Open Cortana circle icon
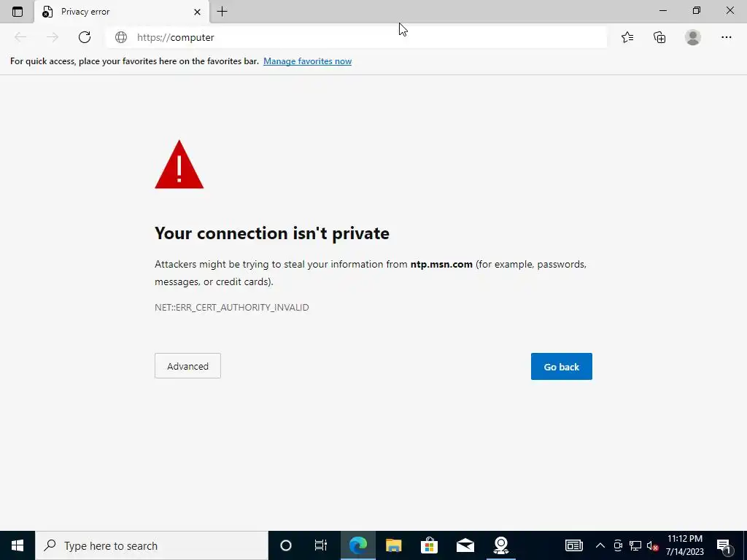Screen dimensions: 747x560 [x=286, y=545]
